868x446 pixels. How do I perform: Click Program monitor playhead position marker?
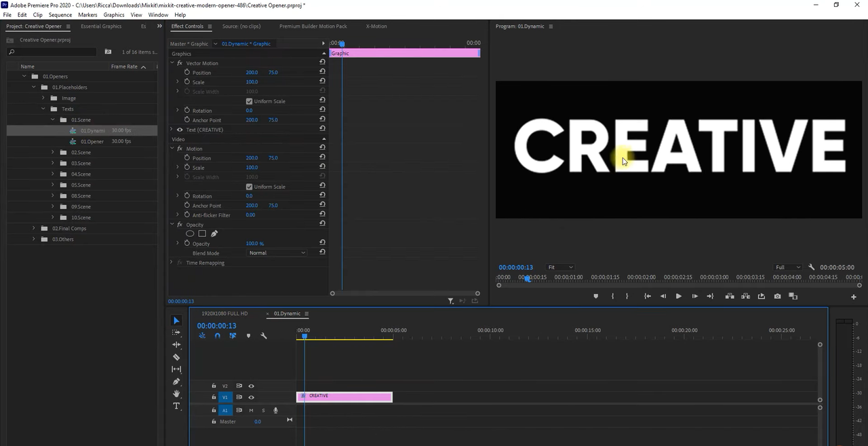[528, 278]
